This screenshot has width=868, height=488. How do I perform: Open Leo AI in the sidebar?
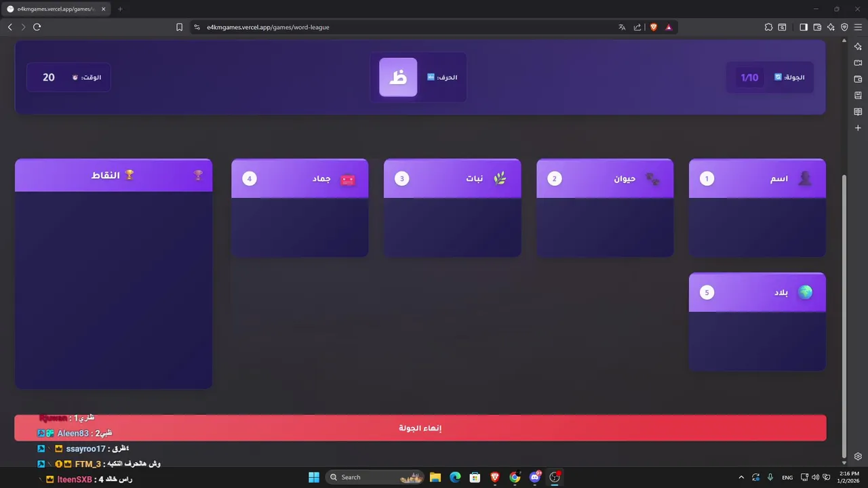point(858,46)
